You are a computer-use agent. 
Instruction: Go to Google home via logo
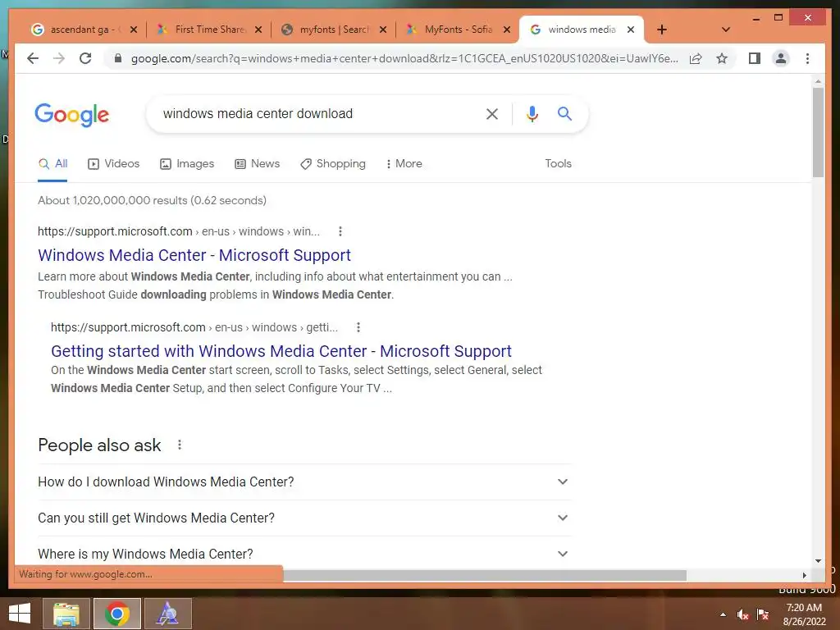click(x=72, y=115)
